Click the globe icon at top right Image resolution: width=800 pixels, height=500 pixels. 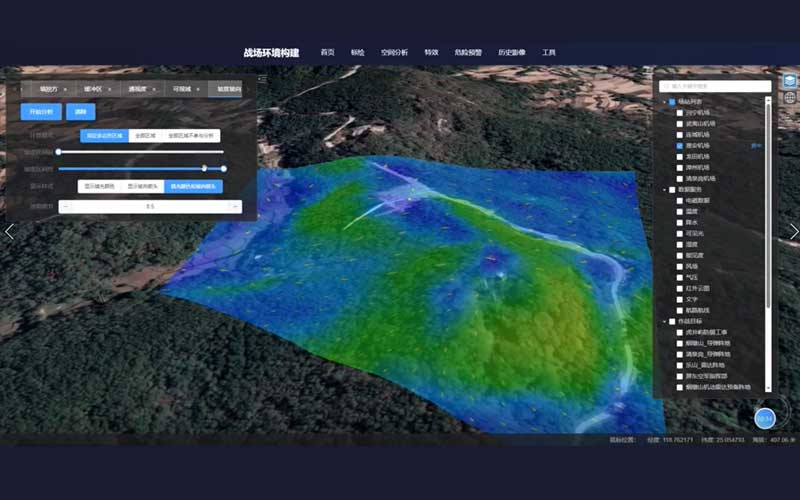(790, 98)
